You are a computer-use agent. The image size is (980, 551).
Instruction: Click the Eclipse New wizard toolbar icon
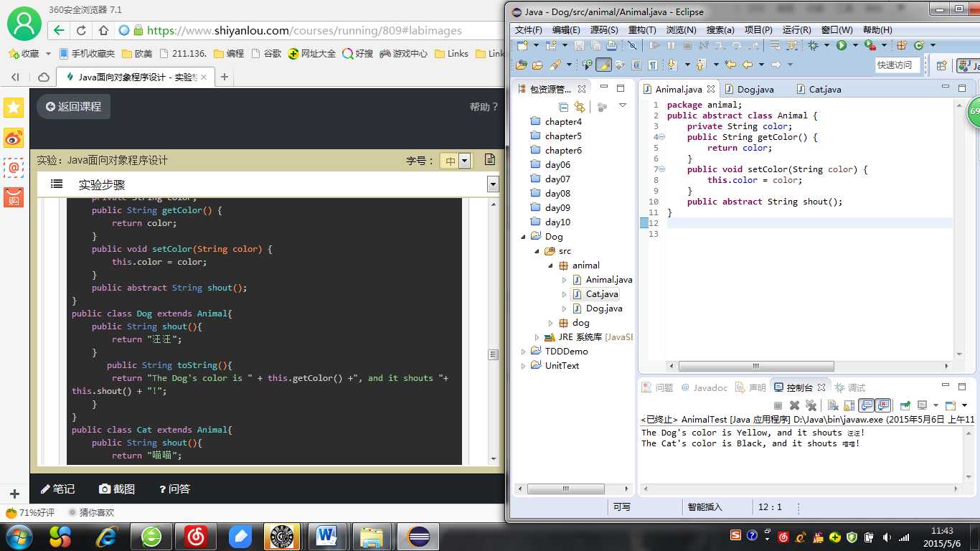522,45
